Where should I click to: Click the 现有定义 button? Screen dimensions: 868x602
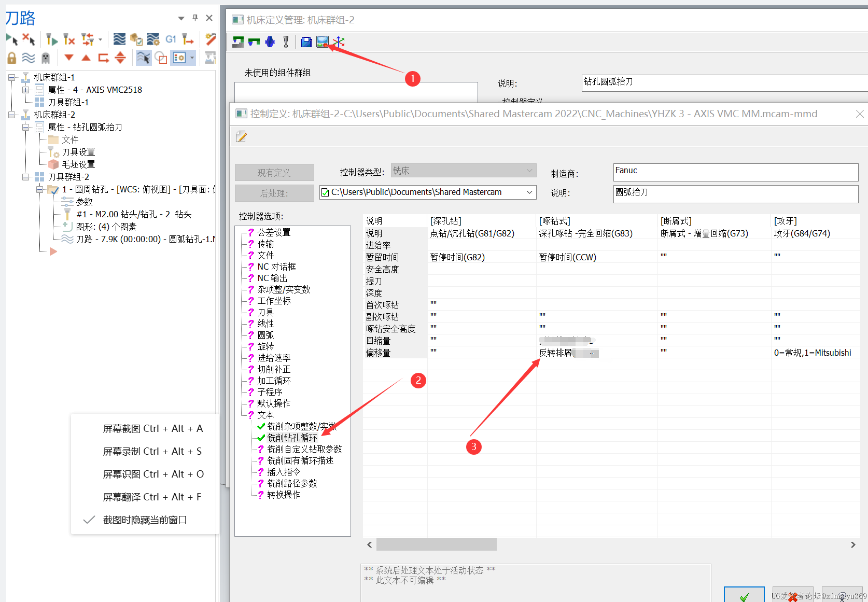pos(274,172)
